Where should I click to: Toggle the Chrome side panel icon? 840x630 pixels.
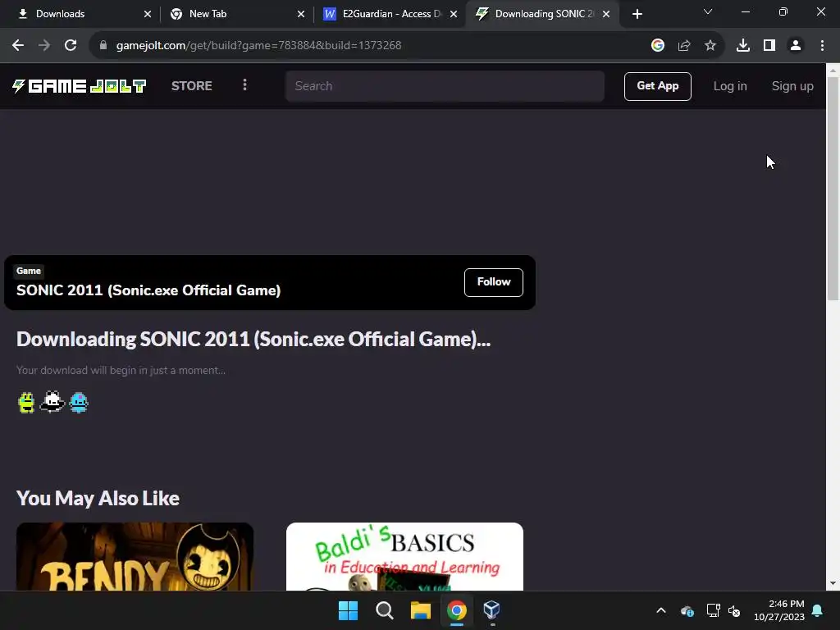769,45
